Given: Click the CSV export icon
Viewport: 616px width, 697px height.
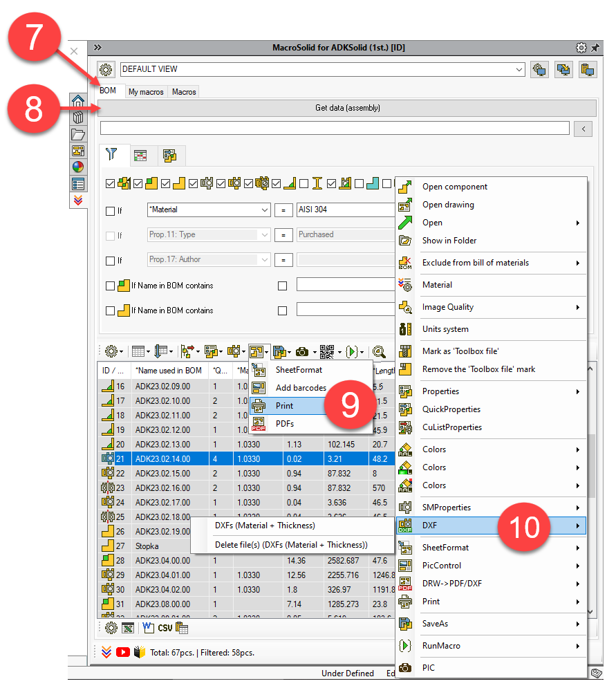Looking at the screenshot, I should click(x=165, y=628).
